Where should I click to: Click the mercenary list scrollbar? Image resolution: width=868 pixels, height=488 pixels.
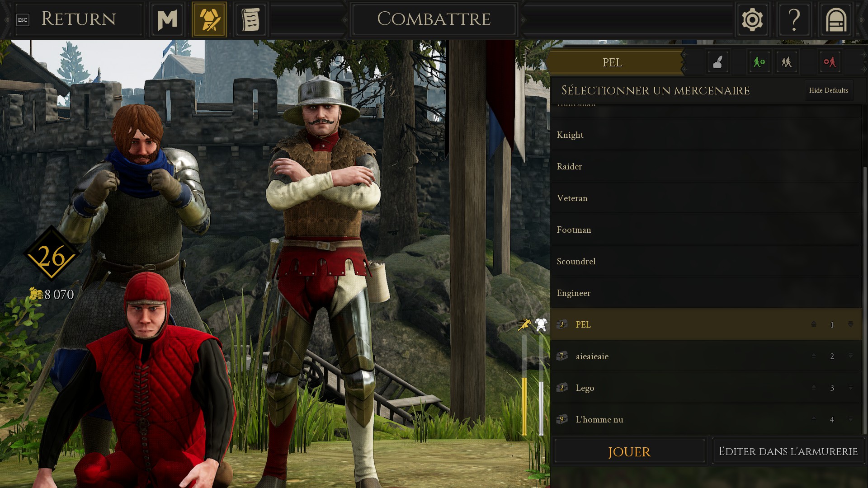point(865,300)
